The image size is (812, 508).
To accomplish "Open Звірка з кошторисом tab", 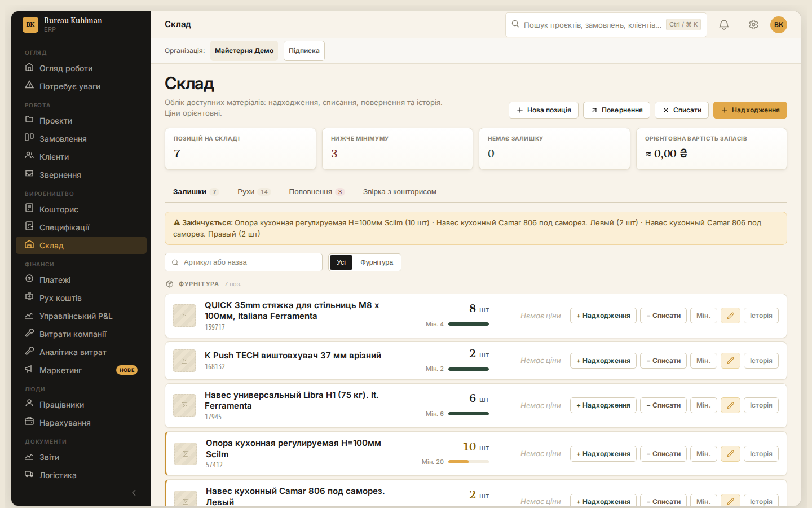I will [x=400, y=192].
